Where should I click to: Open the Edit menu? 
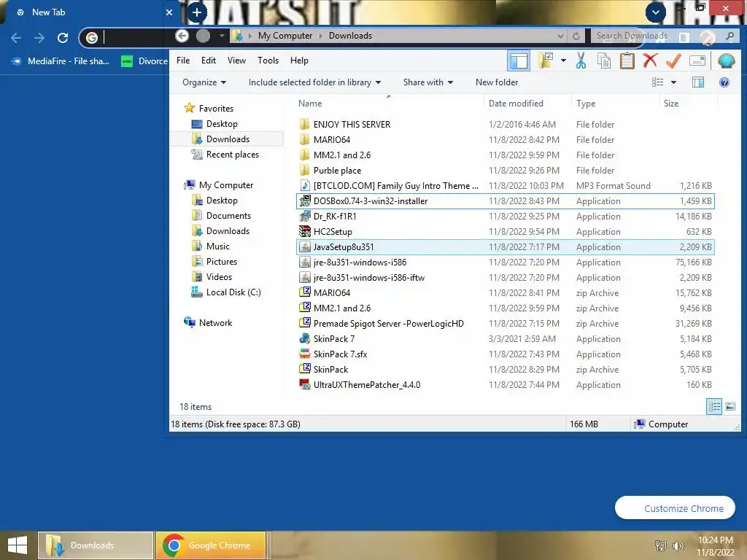[x=208, y=61]
